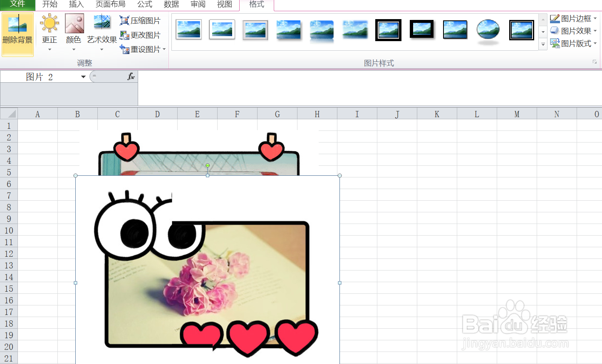Click Compress Pictures (压缩图片)
602x364 pixels.
point(140,21)
